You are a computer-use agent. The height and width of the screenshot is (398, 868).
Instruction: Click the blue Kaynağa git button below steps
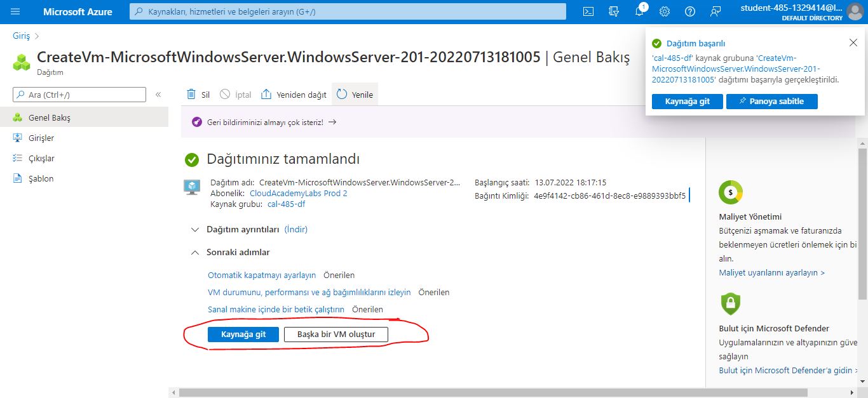point(243,335)
